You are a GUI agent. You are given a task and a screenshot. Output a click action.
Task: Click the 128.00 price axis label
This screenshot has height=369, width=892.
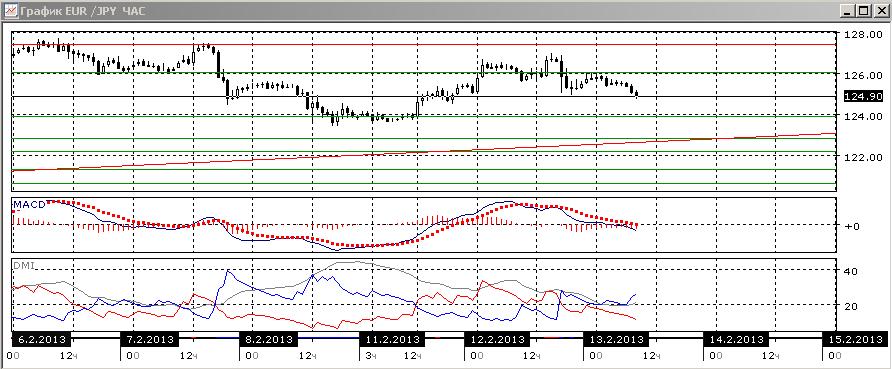(x=865, y=34)
